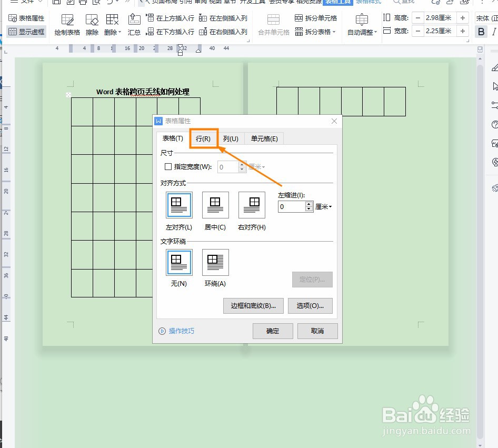The image size is (498, 448).
Task: Click 拆分单元格 split cells
Action: coord(316,18)
